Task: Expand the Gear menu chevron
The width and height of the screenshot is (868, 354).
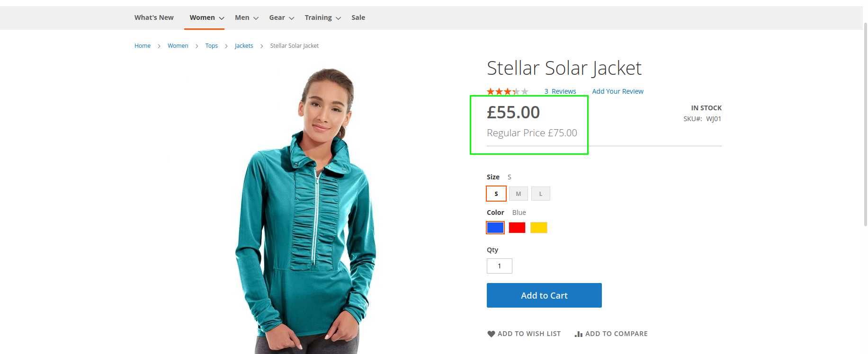Action: 291,18
